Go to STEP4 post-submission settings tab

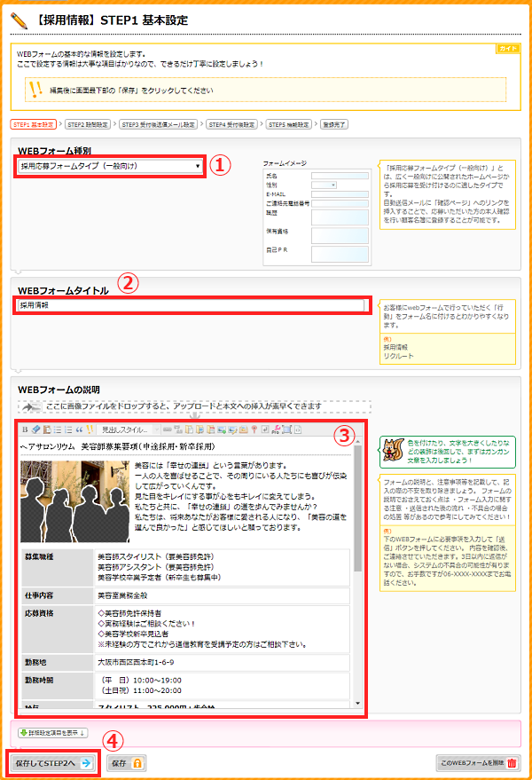coord(231,124)
